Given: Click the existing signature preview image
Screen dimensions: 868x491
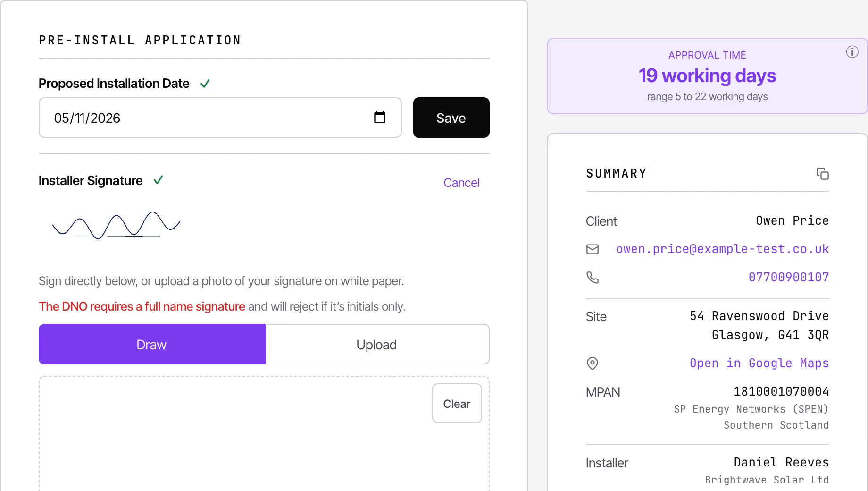Looking at the screenshot, I should pos(116,225).
